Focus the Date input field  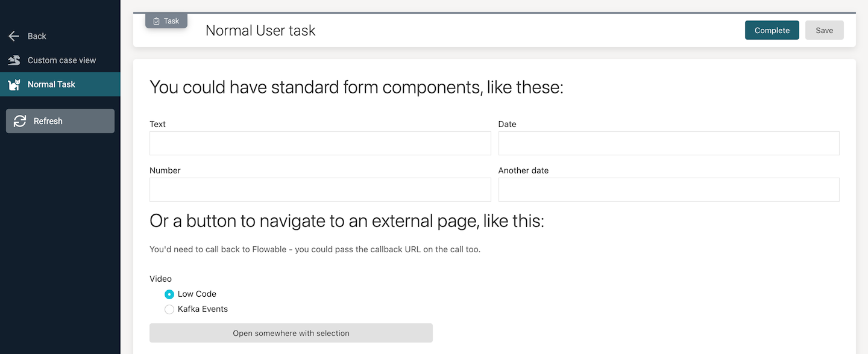[x=668, y=143]
